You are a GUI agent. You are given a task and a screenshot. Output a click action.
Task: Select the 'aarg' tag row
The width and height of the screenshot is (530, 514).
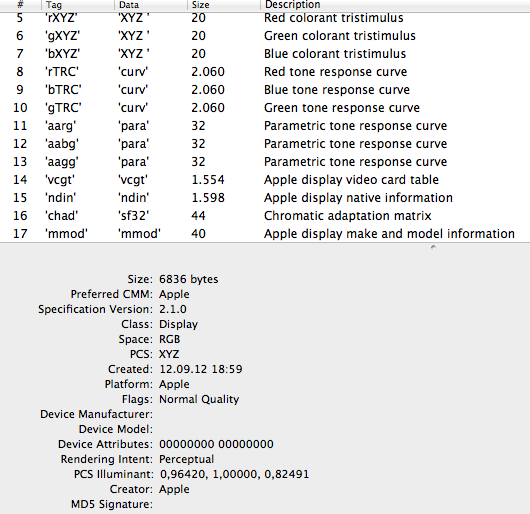pos(265,126)
